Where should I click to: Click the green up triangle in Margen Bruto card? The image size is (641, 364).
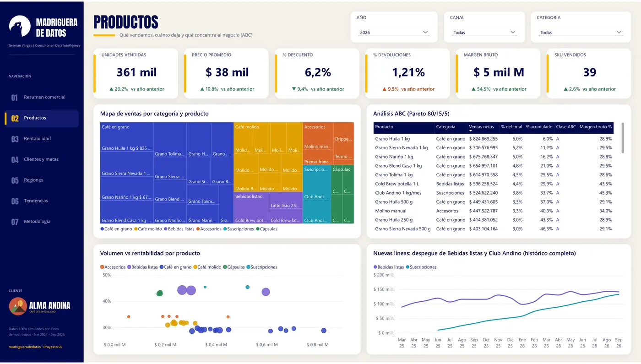pyautogui.click(x=473, y=89)
